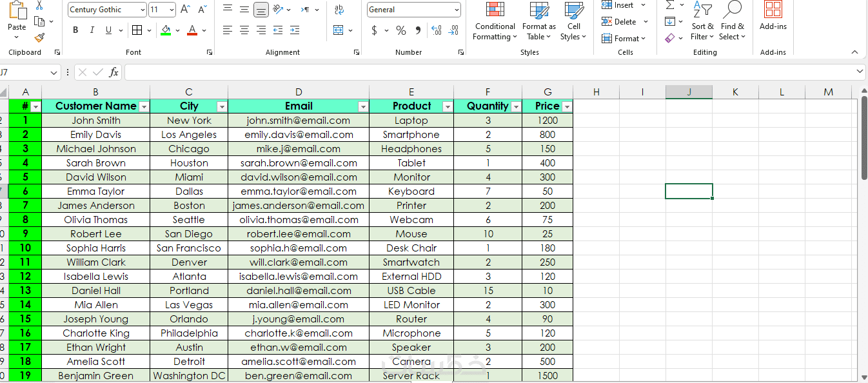Image resolution: width=868 pixels, height=383 pixels.
Task: Click the bottom align icon
Action: [261, 10]
